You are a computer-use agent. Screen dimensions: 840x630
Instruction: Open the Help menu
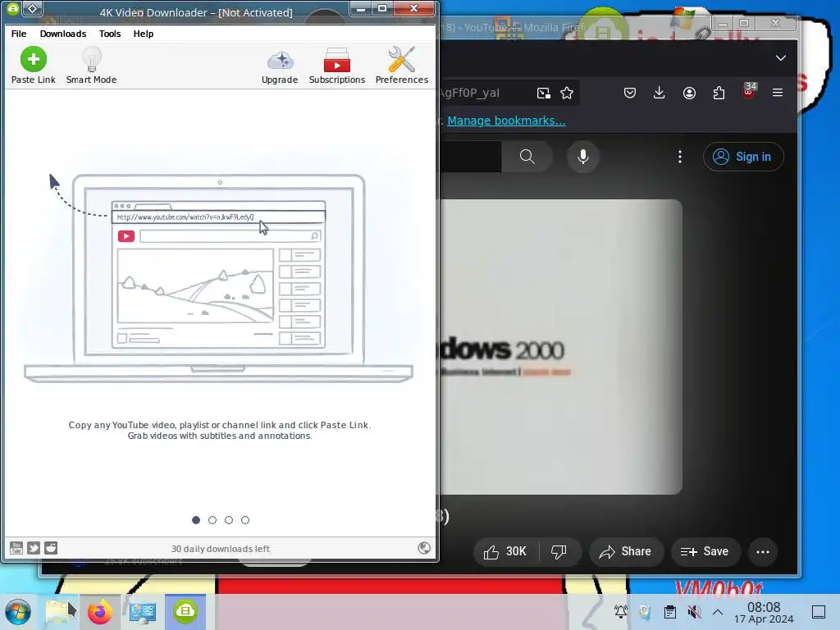(x=143, y=33)
